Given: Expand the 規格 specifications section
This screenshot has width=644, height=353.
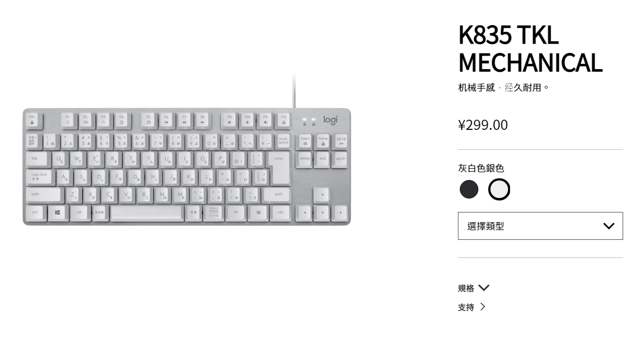Looking at the screenshot, I should pos(466,288).
